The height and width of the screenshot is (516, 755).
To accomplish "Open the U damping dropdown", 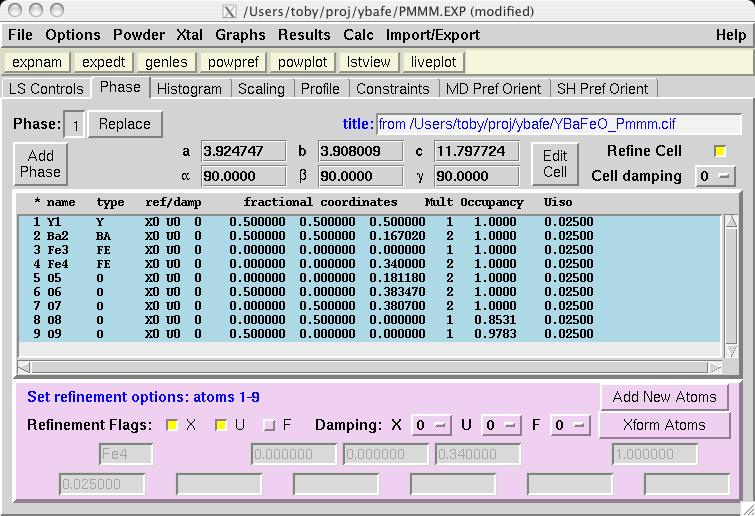I will pos(501,425).
